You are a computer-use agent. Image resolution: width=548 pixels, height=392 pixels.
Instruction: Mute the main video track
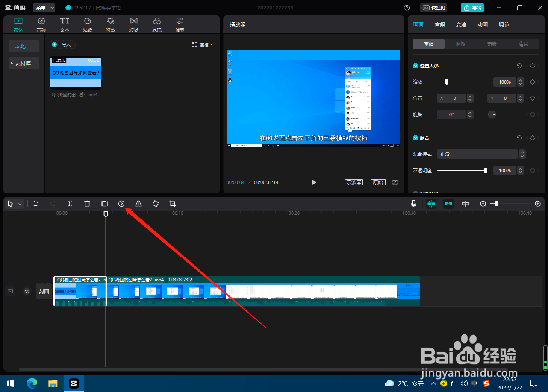tap(27, 291)
